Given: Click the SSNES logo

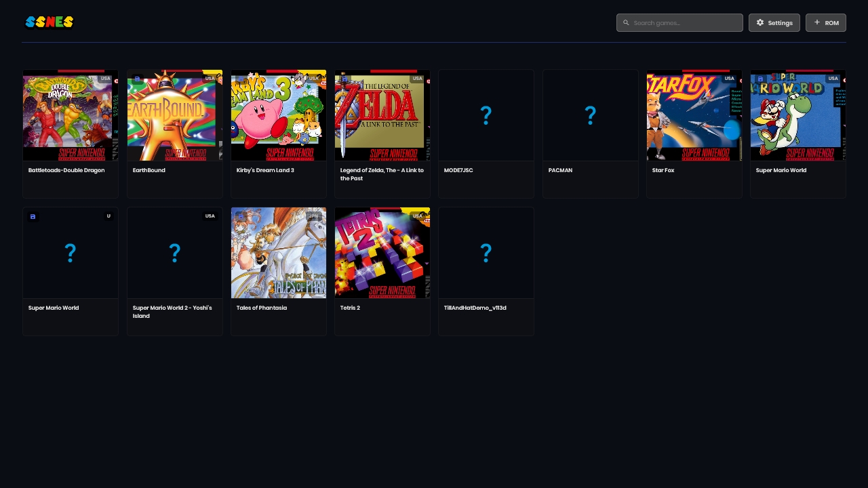Looking at the screenshot, I should [49, 22].
